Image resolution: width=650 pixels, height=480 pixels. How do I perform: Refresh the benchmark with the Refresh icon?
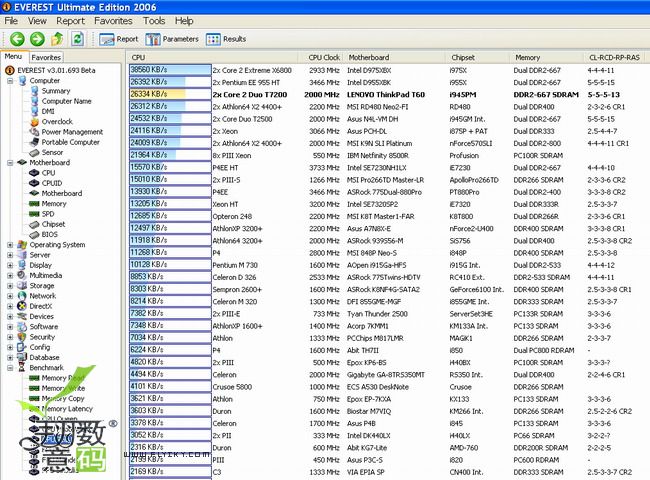click(77, 39)
